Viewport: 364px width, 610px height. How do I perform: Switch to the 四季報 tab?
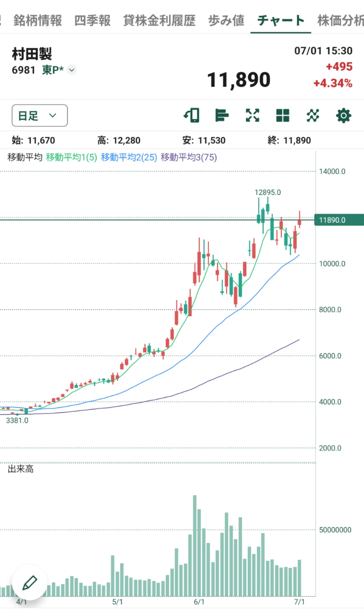(x=93, y=20)
